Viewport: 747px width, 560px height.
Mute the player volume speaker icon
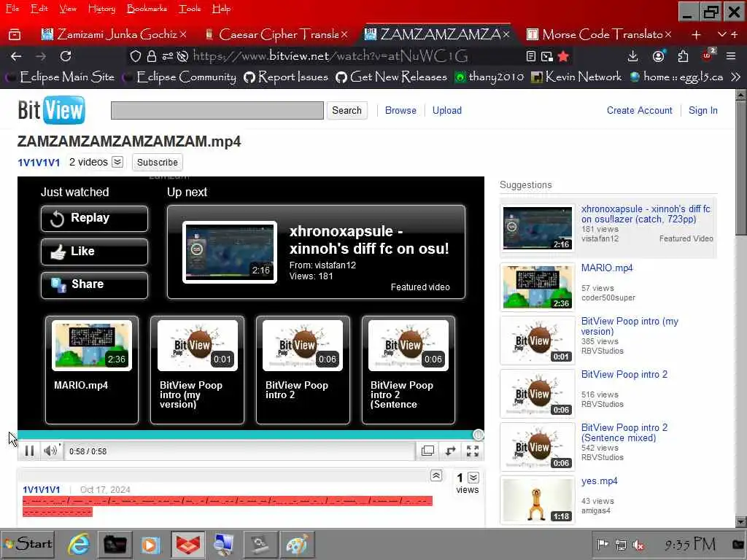click(50, 451)
